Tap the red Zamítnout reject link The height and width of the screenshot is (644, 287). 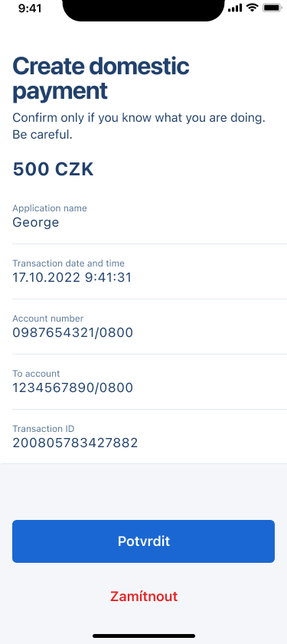(x=144, y=596)
